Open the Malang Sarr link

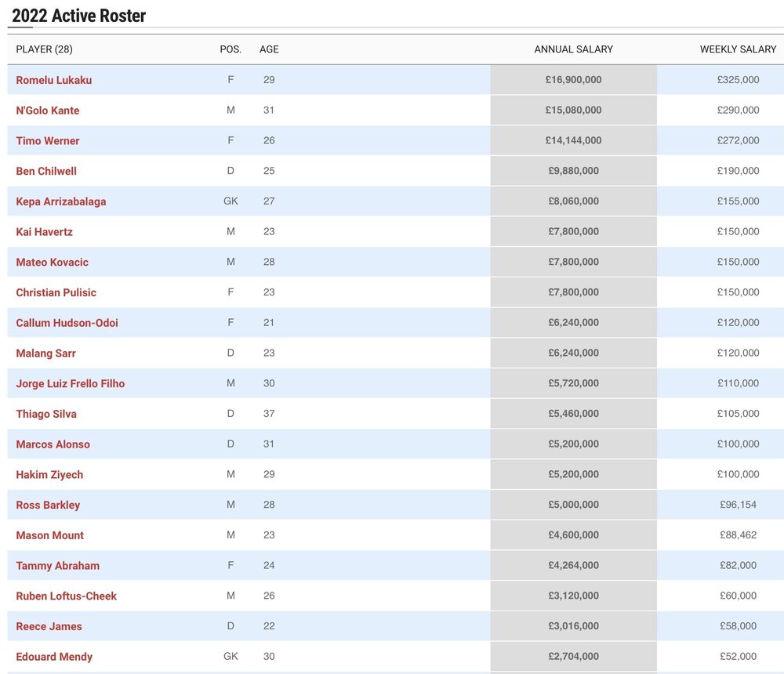coord(45,353)
